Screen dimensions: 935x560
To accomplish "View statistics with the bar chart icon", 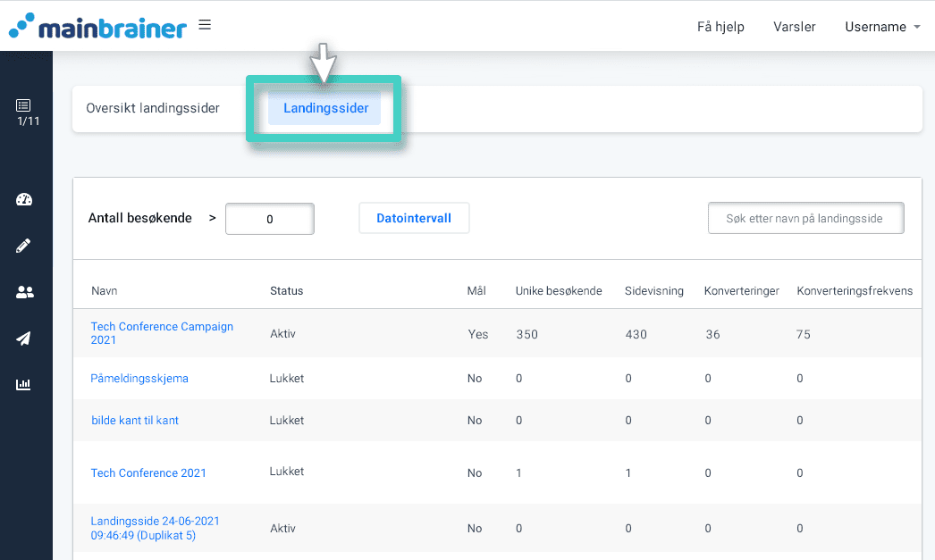I will coord(25,385).
